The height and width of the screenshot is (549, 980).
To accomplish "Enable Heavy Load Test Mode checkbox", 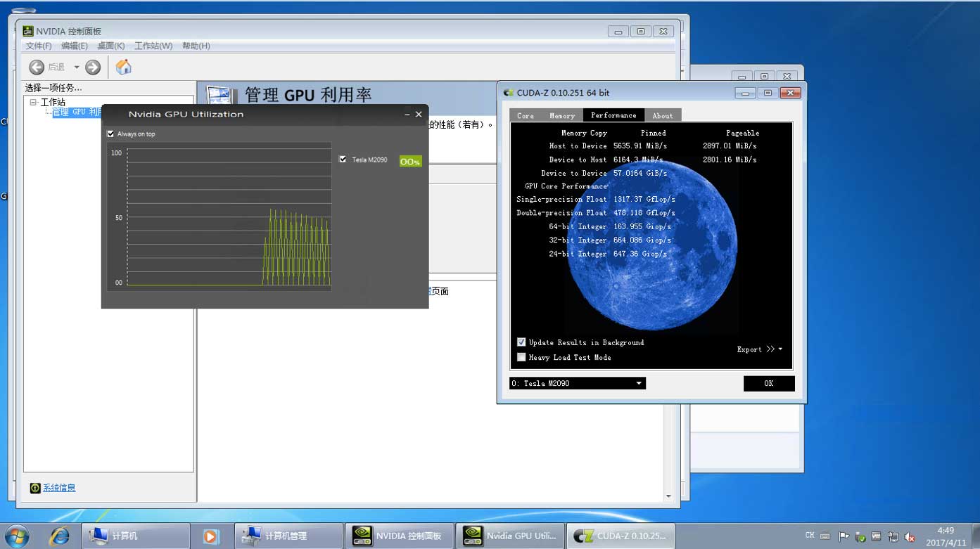I will 521,357.
